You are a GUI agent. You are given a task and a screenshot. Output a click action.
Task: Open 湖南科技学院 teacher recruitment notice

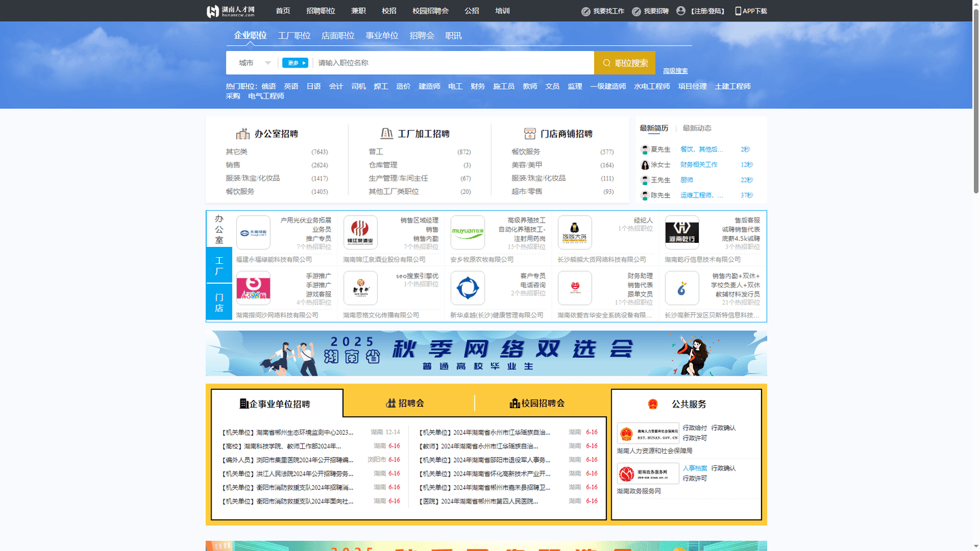282,446
